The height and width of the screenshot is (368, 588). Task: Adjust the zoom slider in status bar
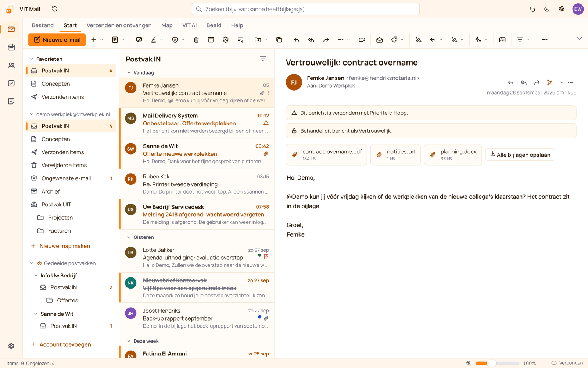[x=497, y=363]
